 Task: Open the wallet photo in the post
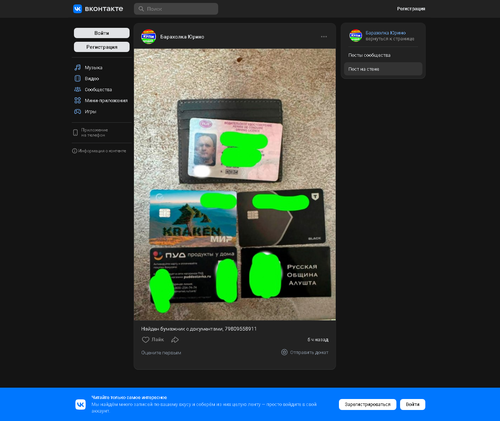point(235,185)
